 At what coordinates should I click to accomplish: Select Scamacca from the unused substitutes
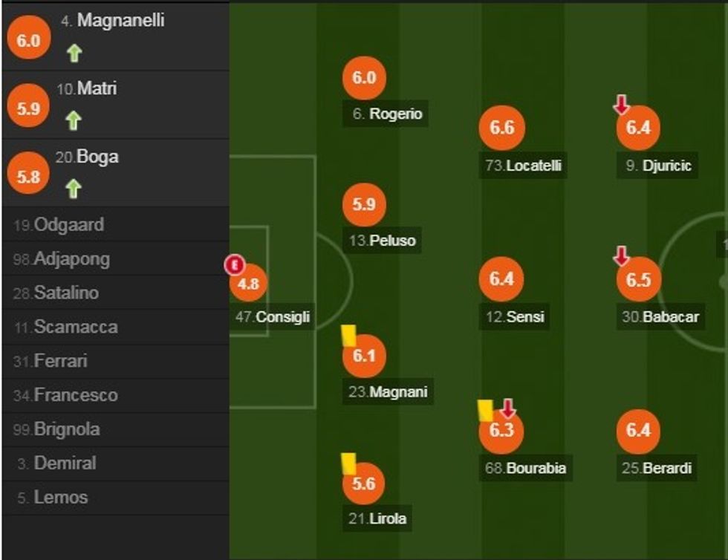75,327
